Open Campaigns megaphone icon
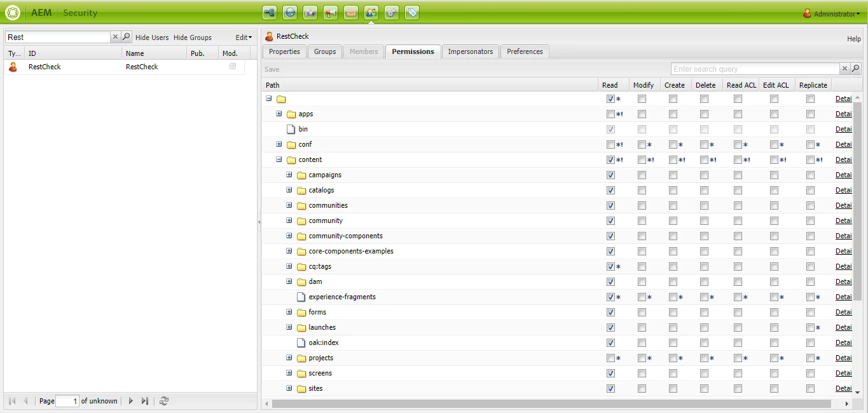 click(x=331, y=12)
